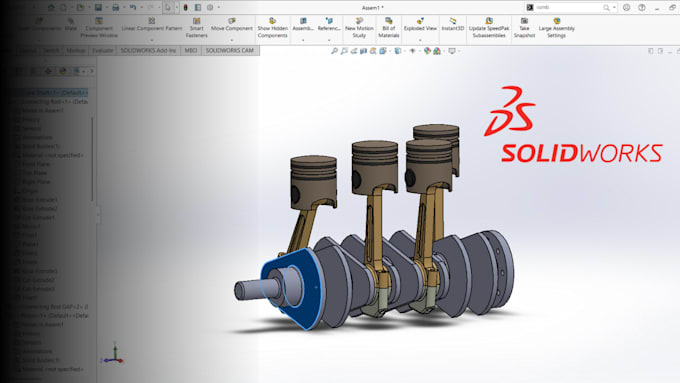This screenshot has height=383, width=680.
Task: Click the Home icon in top toolbar
Action: (51, 7)
